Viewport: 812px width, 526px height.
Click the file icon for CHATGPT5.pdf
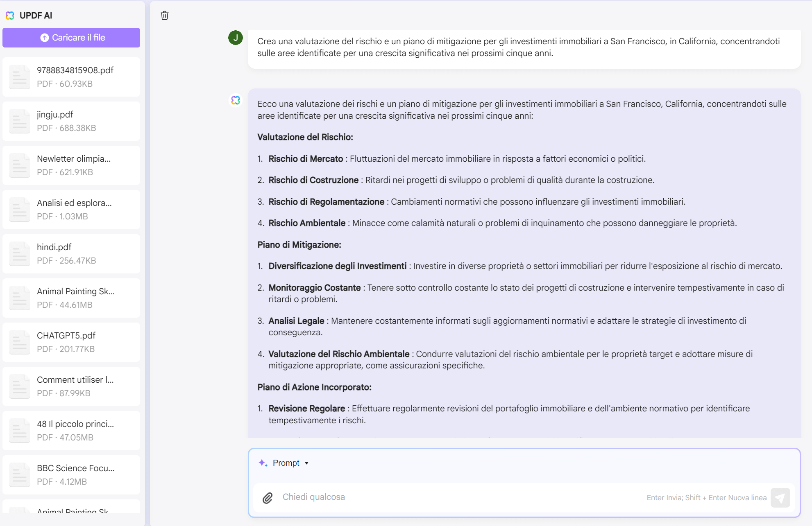[x=20, y=342]
